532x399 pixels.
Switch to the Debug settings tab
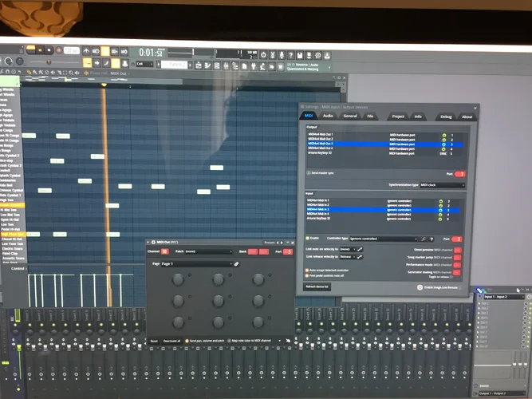[x=446, y=117]
